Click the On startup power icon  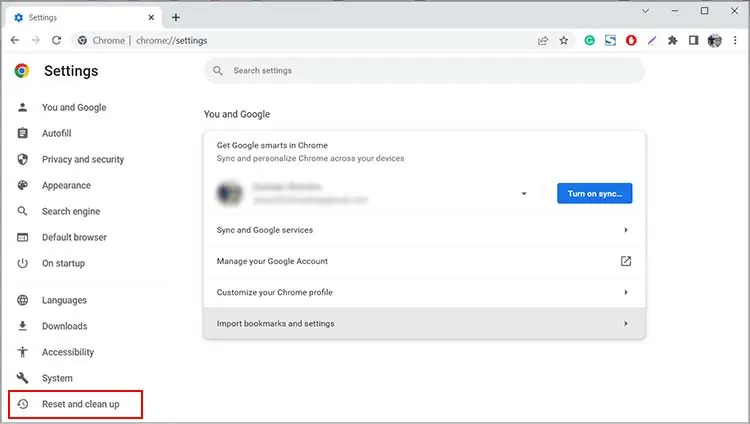pyautogui.click(x=22, y=263)
